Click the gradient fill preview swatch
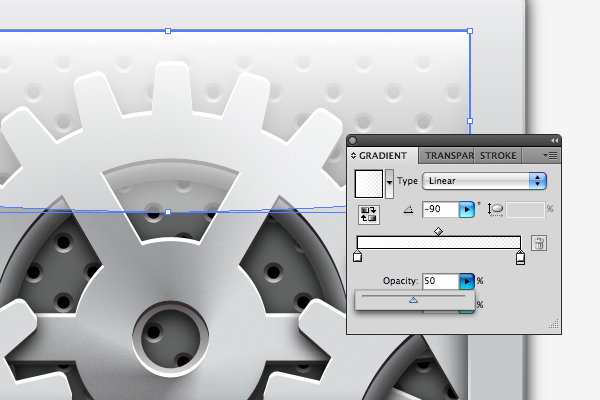Screen dimensions: 600x400 (369, 184)
